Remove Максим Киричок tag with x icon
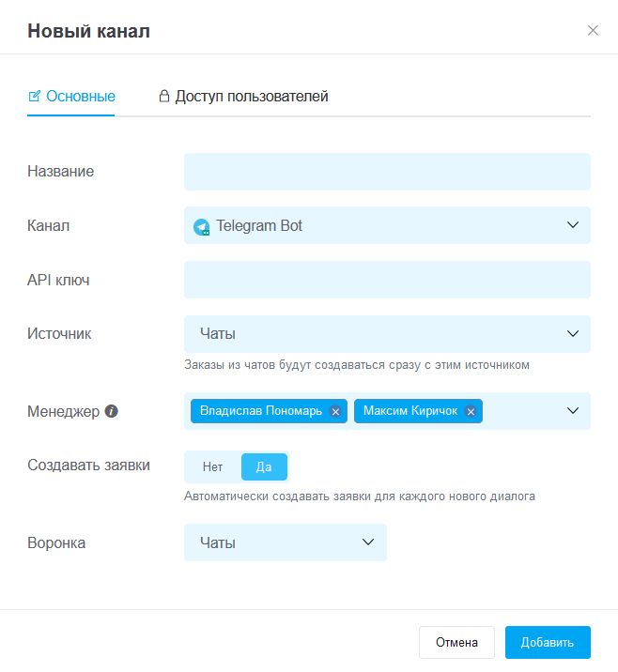This screenshot has height=672, width=618. (471, 411)
